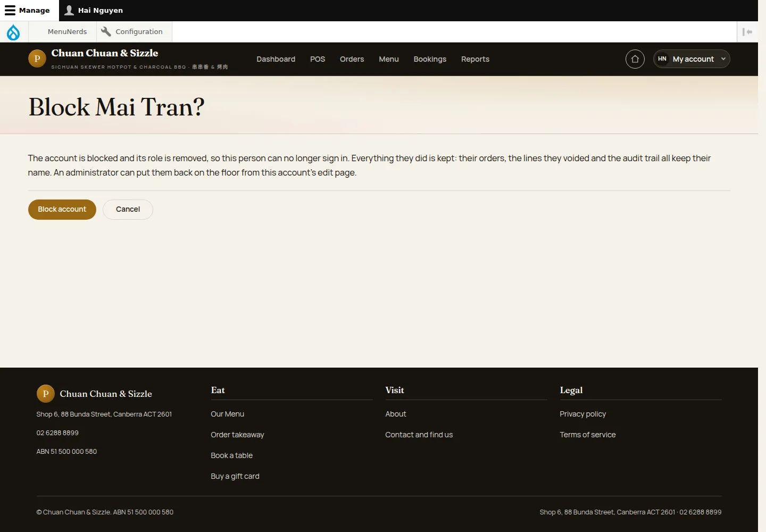Open Reports in the navigation
Image resolution: width=766 pixels, height=532 pixels.
pyautogui.click(x=475, y=59)
